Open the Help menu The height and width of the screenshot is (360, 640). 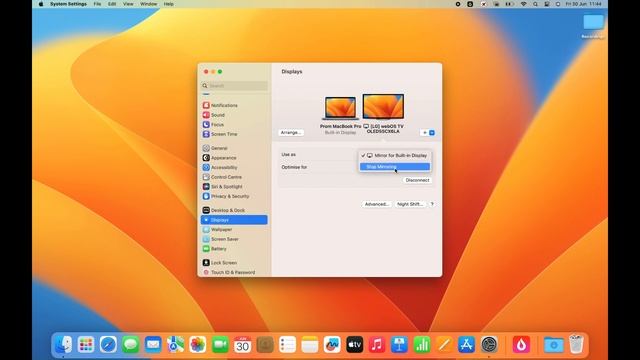[169, 4]
